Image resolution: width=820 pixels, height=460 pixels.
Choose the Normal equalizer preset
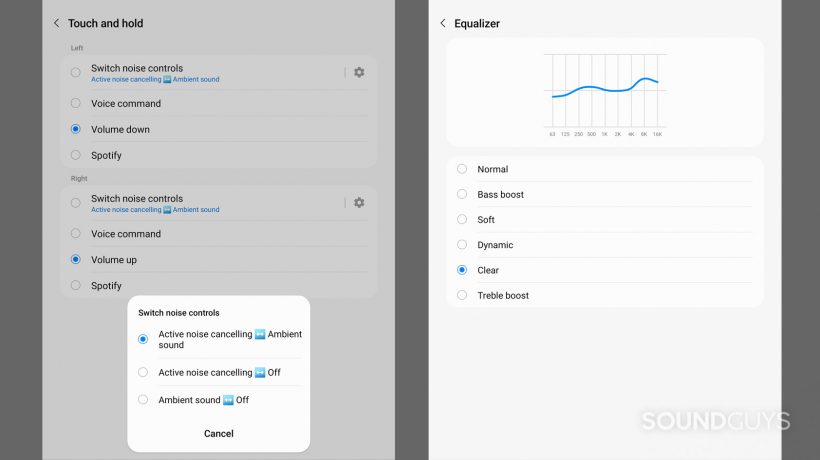click(462, 169)
